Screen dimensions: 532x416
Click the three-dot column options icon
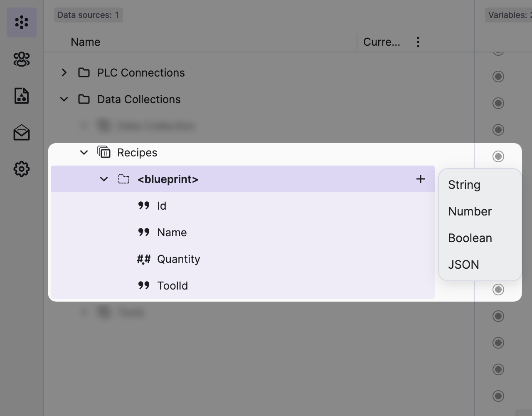point(418,42)
